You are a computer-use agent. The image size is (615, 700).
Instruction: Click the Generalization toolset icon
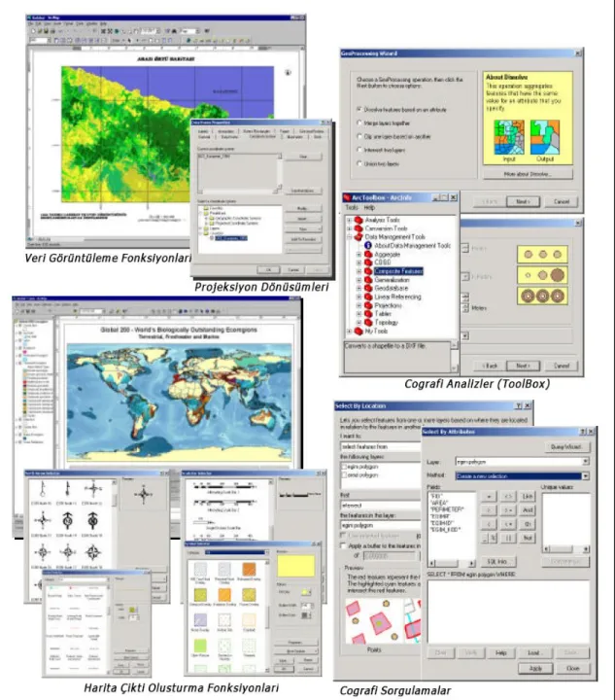point(368,280)
